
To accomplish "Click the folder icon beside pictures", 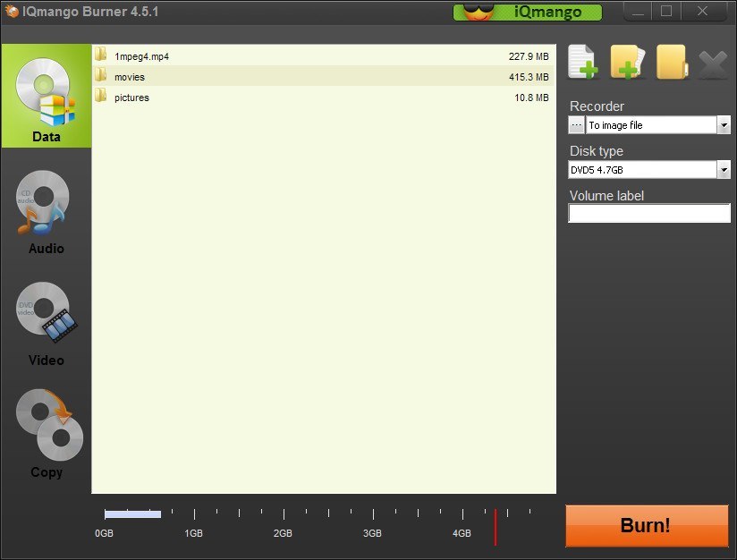I will coord(100,96).
